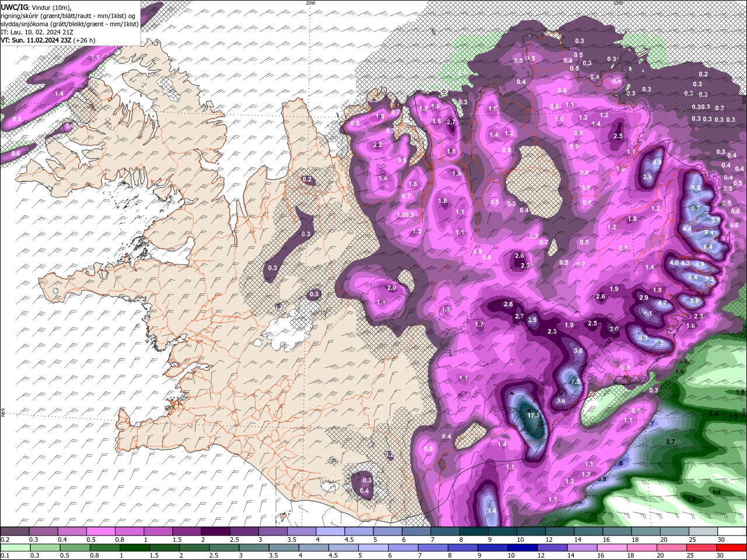
Task: Click the 2.0 value on the map
Action: pyautogui.click(x=392, y=288)
